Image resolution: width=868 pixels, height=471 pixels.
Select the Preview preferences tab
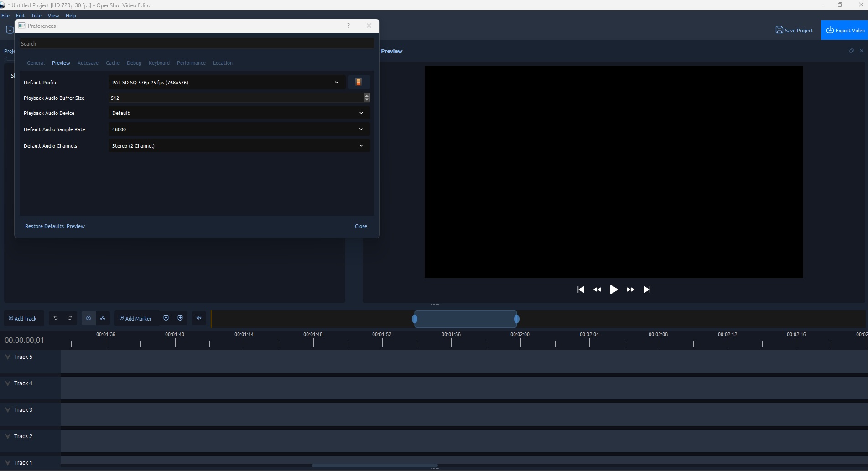pyautogui.click(x=61, y=63)
